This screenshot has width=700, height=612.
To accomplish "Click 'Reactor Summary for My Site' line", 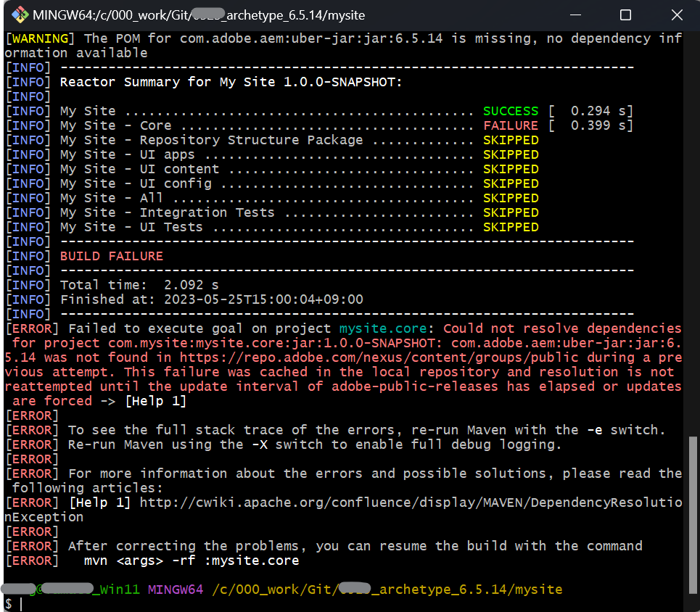I will (231, 82).
